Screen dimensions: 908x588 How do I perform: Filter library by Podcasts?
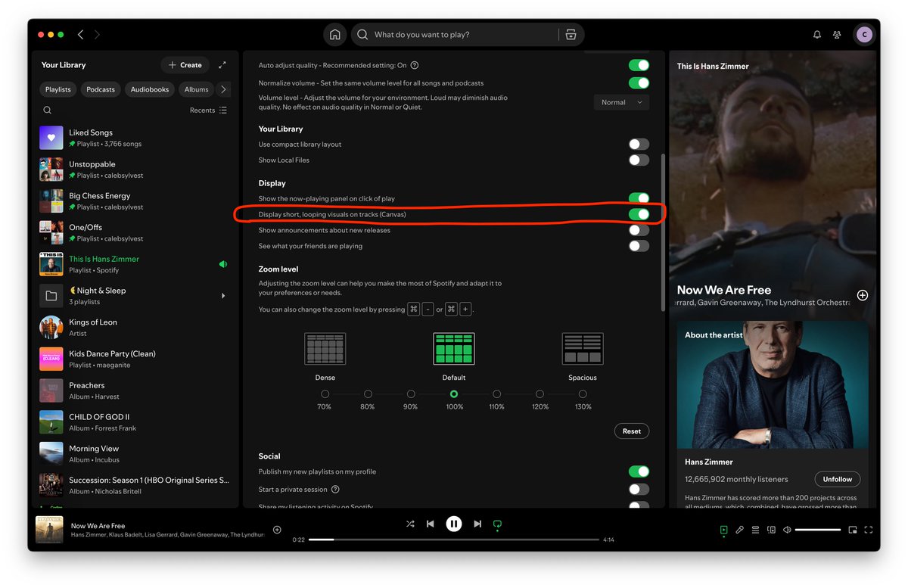tap(101, 89)
